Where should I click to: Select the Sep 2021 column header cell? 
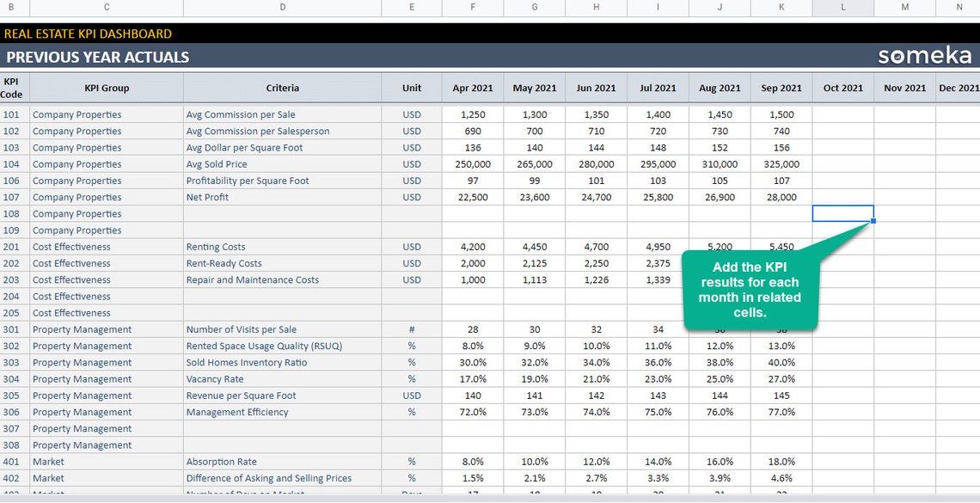point(781,87)
